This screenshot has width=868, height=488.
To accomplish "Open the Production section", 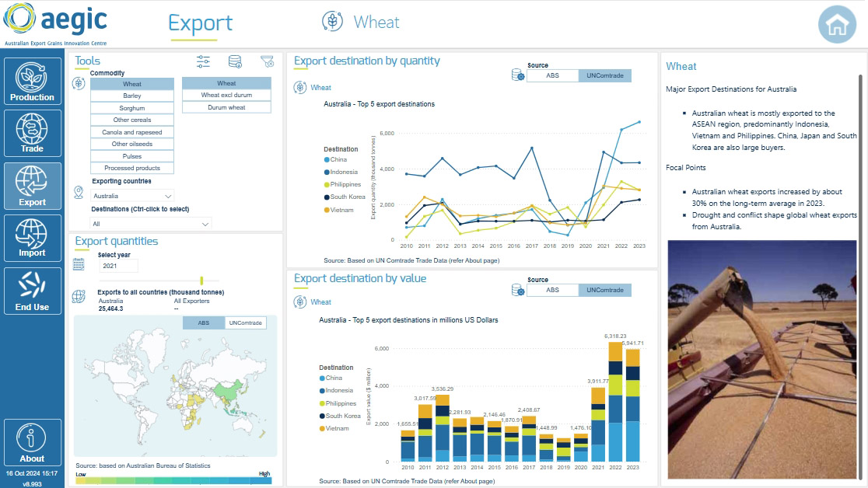I will (32, 81).
